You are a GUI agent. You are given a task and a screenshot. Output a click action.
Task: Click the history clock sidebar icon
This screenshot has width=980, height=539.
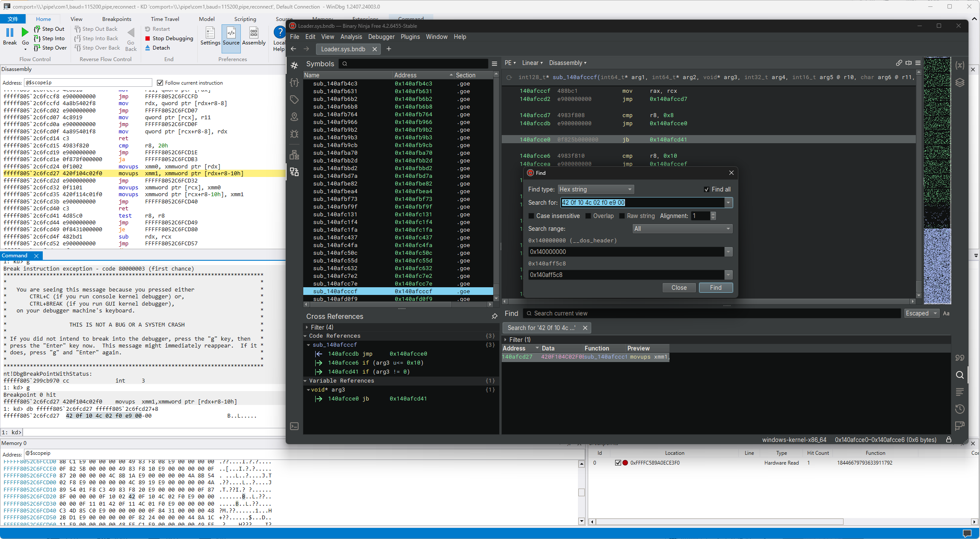pyautogui.click(x=960, y=409)
